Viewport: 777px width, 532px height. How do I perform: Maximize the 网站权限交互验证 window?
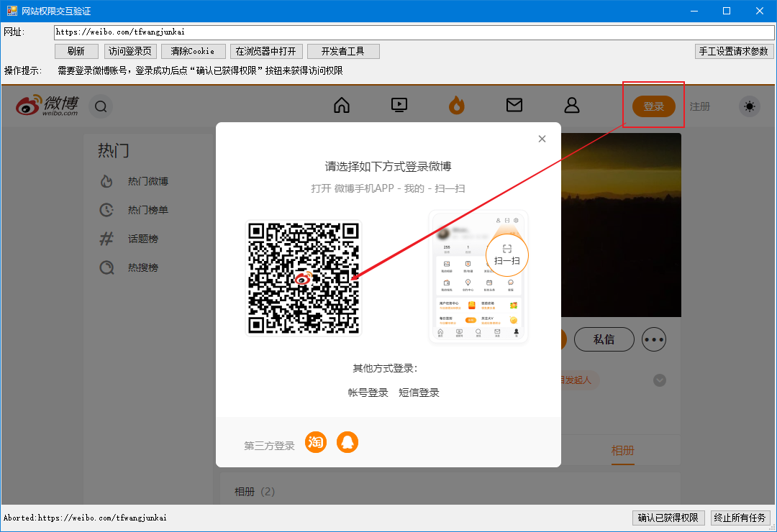[x=727, y=11]
